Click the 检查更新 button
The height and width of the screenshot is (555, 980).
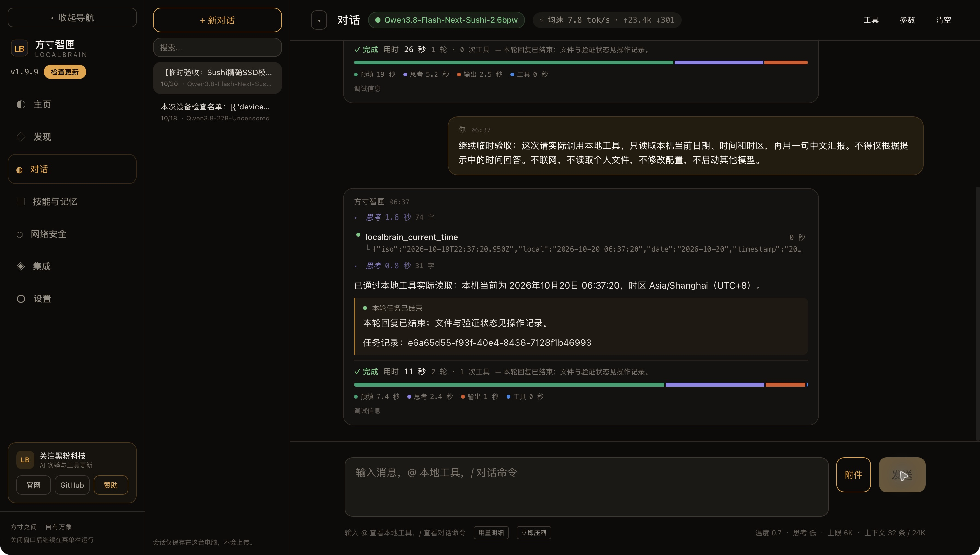click(65, 72)
